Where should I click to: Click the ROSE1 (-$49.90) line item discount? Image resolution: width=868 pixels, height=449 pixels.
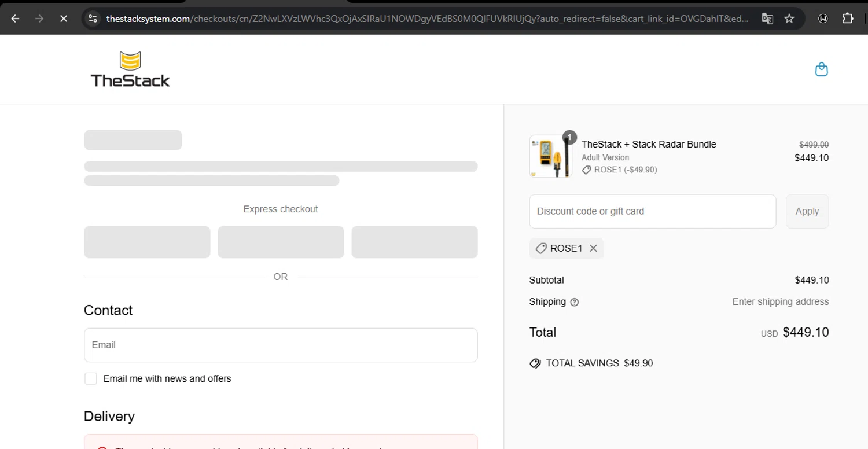point(619,170)
